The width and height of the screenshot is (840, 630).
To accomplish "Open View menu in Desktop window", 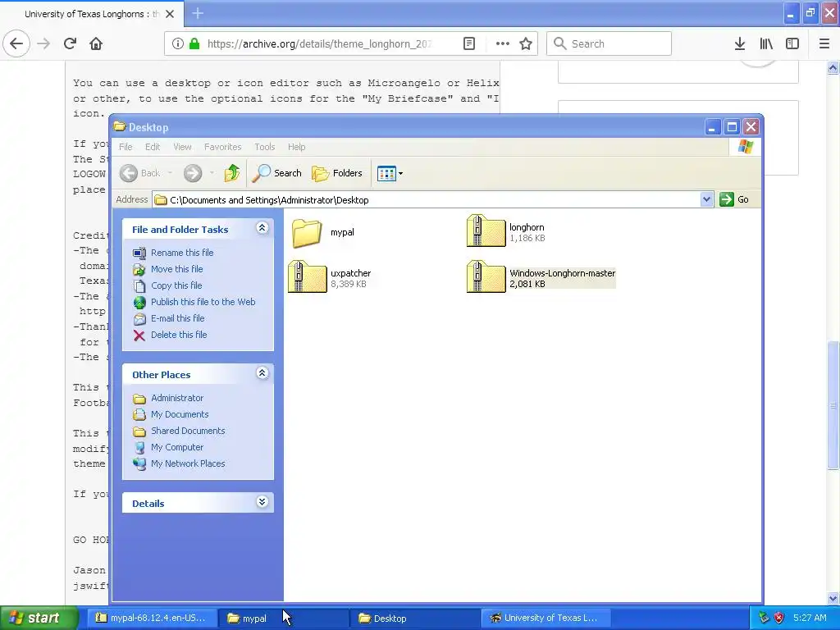I will [x=182, y=147].
